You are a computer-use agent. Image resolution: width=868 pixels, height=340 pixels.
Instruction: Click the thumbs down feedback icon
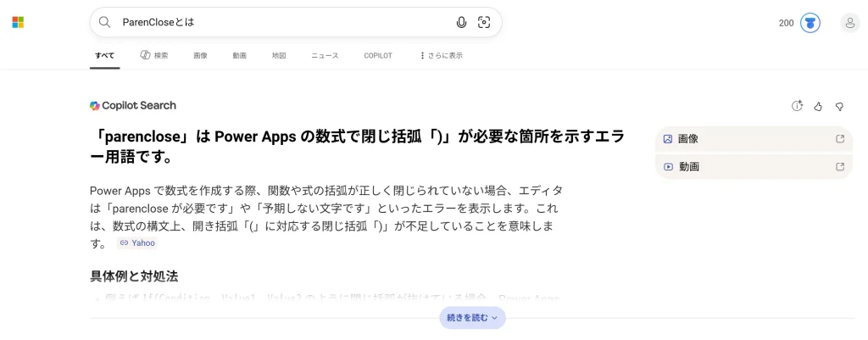[839, 106]
